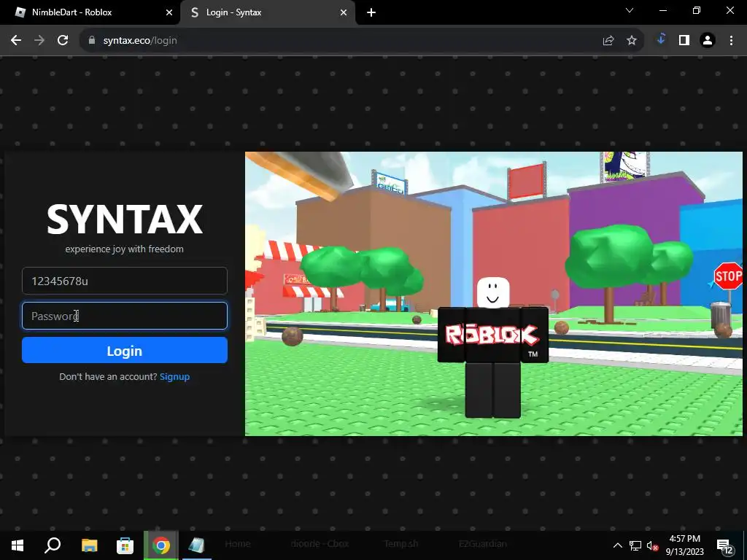Open the clock showing 4:57 PM
The height and width of the screenshot is (560, 747).
tap(684, 545)
